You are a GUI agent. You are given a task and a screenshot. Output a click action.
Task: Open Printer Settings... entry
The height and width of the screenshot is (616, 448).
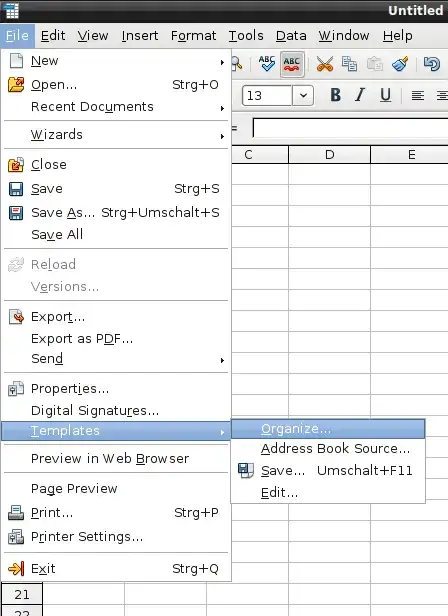point(116,537)
